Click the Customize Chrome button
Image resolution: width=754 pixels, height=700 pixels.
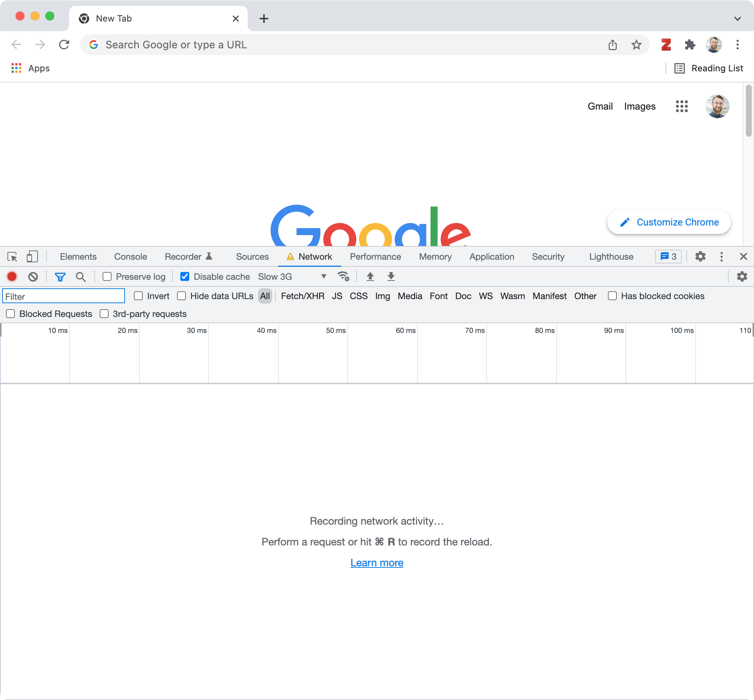point(669,222)
